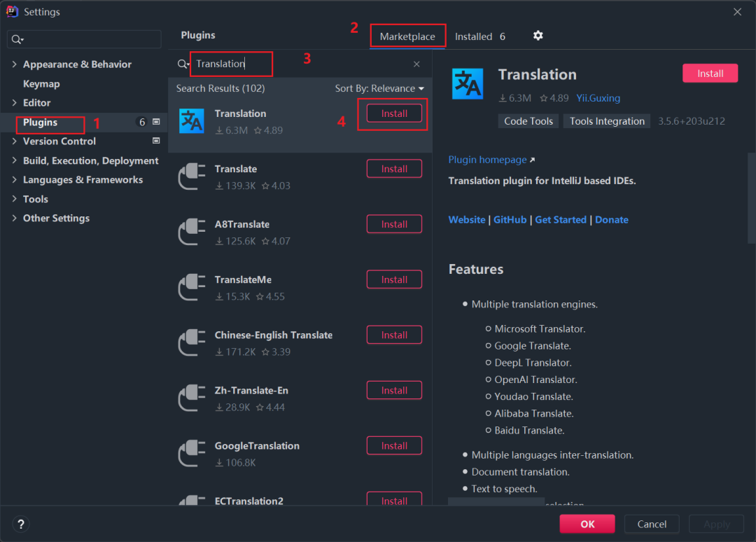Switch to the Installed tab
Image resolution: width=756 pixels, height=542 pixels.
point(479,36)
